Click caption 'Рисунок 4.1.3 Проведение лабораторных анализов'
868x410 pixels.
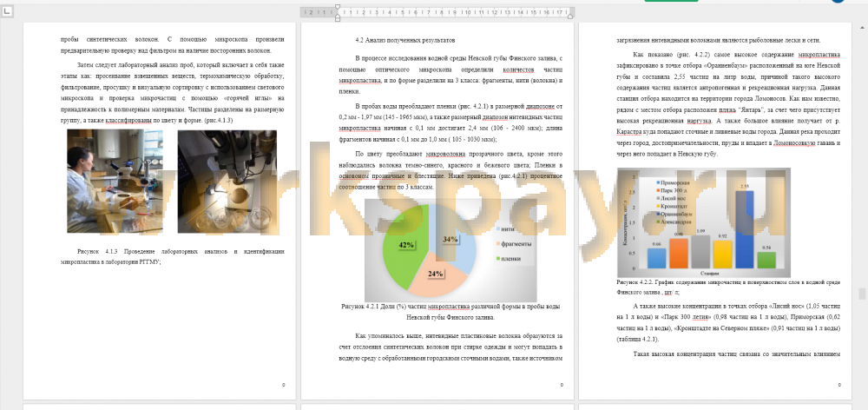[x=172, y=256]
